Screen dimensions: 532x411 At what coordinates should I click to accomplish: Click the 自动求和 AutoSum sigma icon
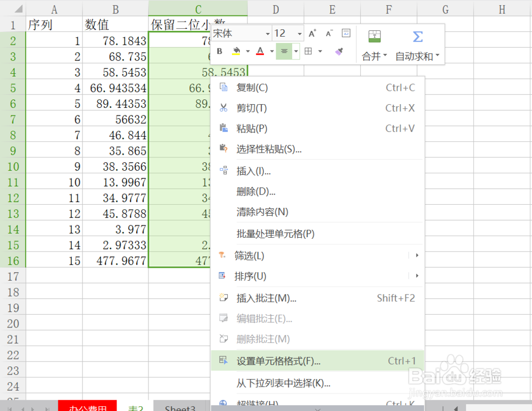point(417,37)
